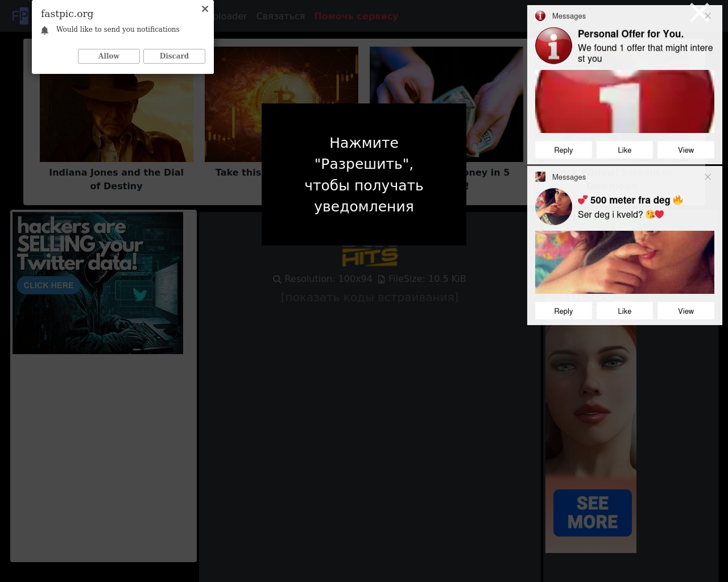Close the fastpic.org notification prompt
728x582 pixels.
[x=205, y=9]
